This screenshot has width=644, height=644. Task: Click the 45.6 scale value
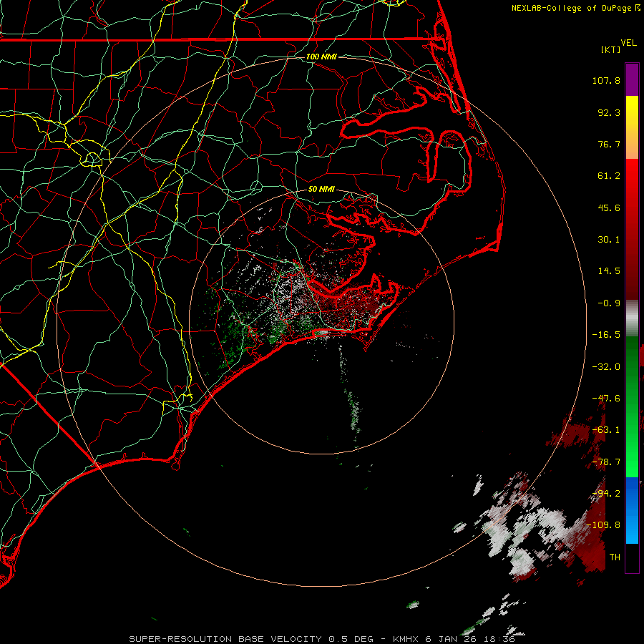609,208
